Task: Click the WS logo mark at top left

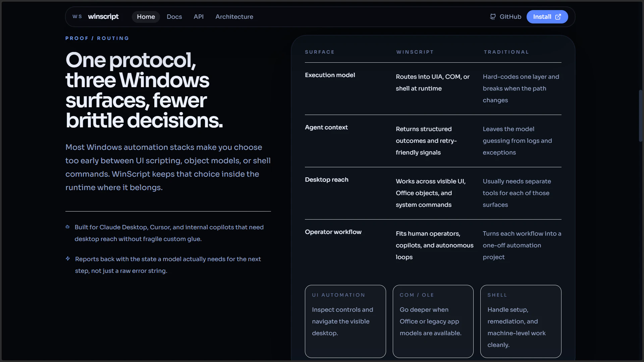Action: coord(77,16)
